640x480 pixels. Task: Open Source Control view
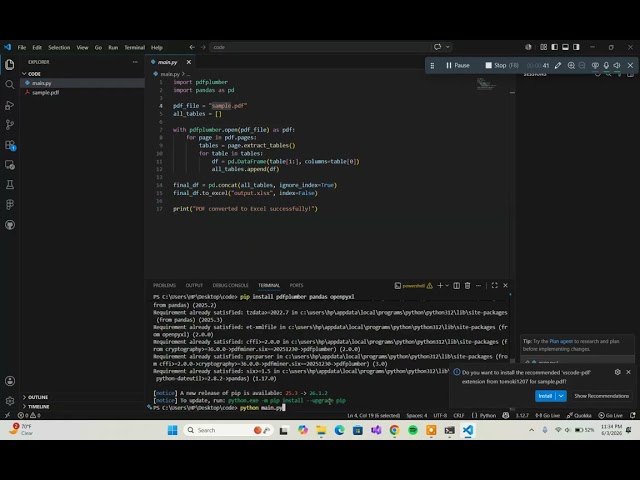10,125
